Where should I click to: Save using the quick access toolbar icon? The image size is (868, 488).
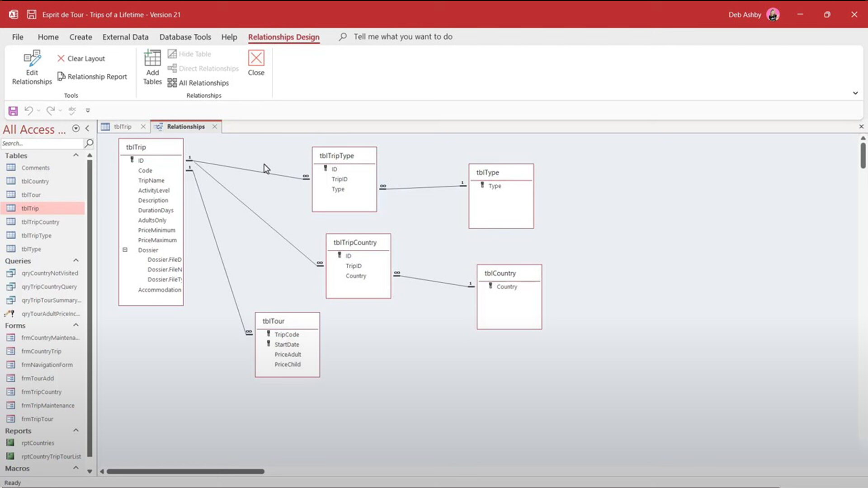pyautogui.click(x=12, y=110)
